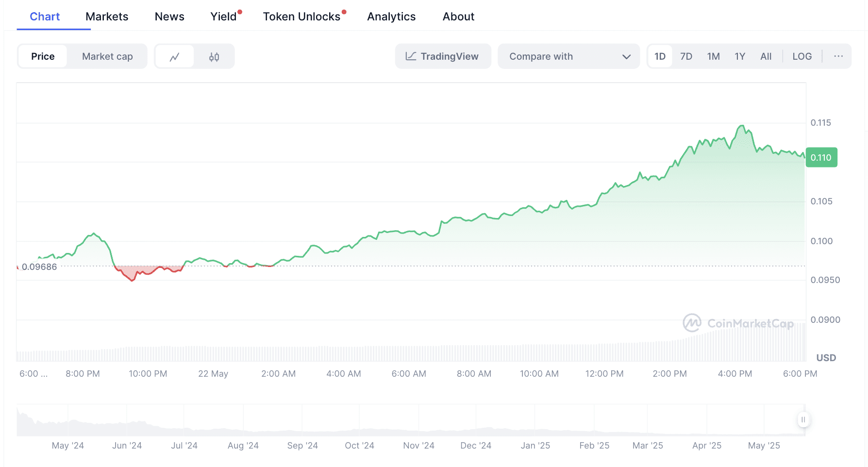
Task: Select the 1Y time range
Action: 739,56
